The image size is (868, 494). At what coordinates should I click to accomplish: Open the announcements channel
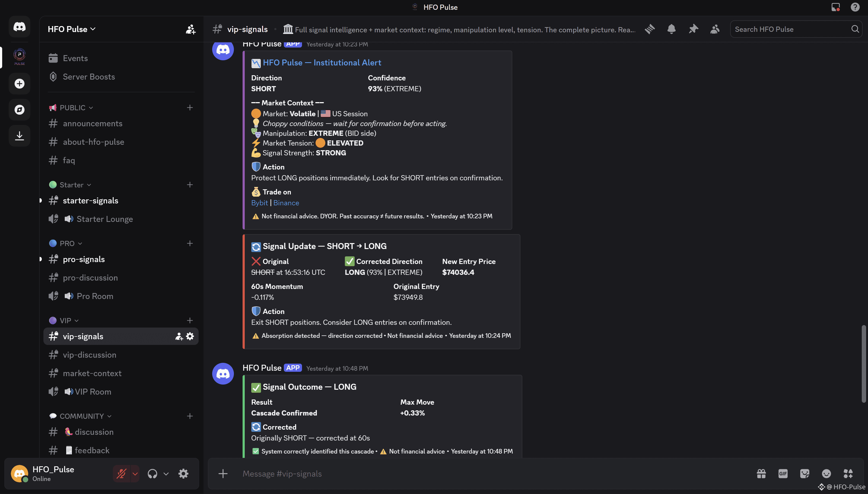[x=121, y=124]
